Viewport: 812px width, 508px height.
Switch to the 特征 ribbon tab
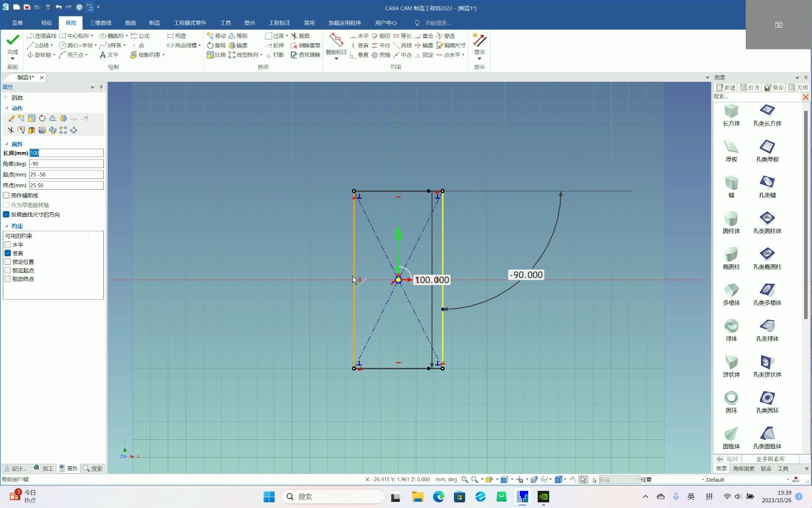[x=47, y=23]
